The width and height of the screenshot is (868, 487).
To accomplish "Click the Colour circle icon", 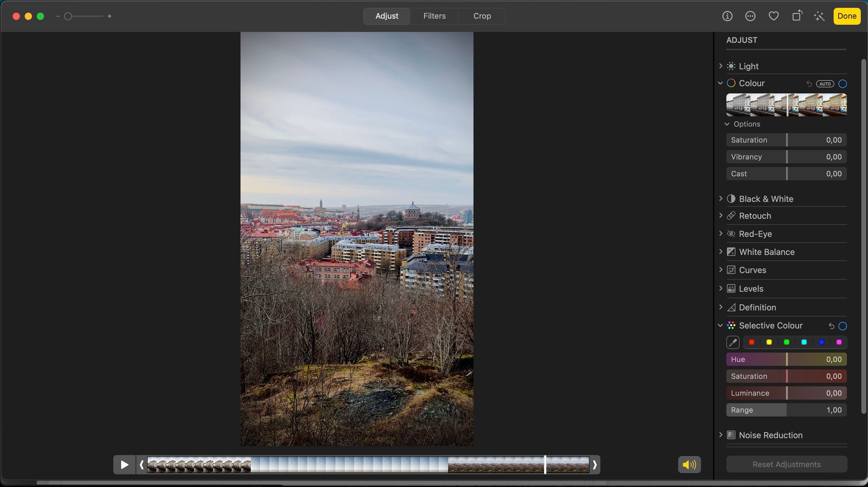I will pos(731,83).
